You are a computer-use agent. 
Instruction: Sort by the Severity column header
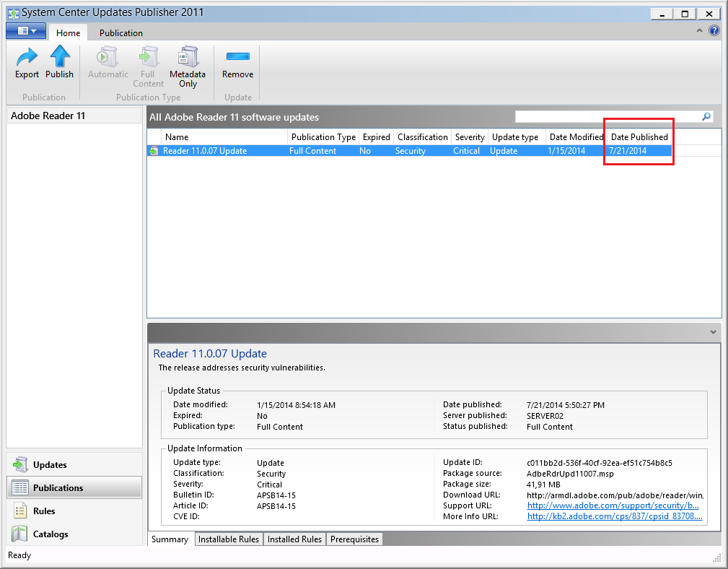point(470,137)
